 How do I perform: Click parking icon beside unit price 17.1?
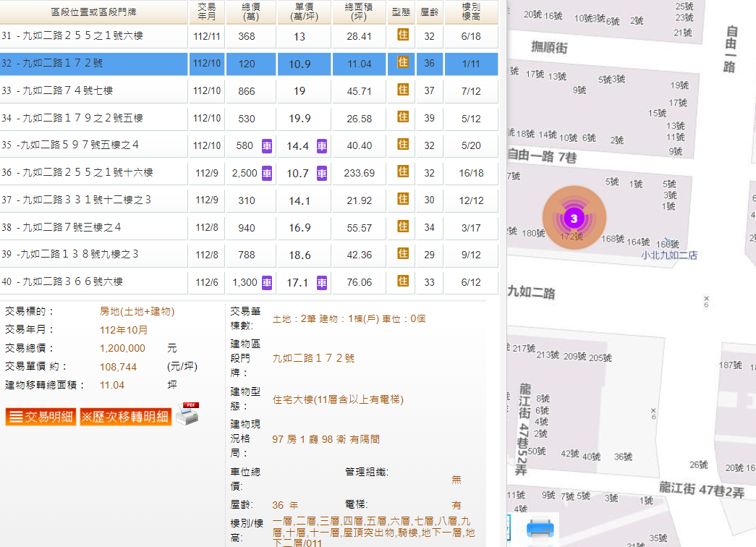[x=322, y=283]
